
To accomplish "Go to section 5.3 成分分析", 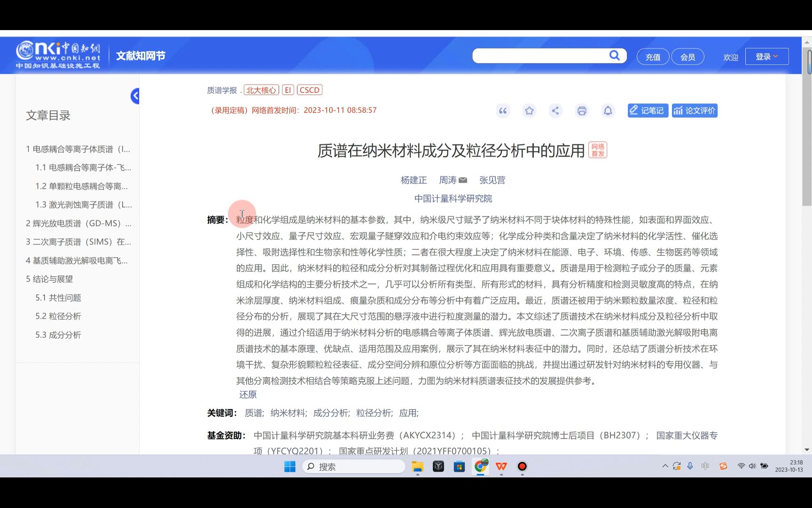I will 58,335.
